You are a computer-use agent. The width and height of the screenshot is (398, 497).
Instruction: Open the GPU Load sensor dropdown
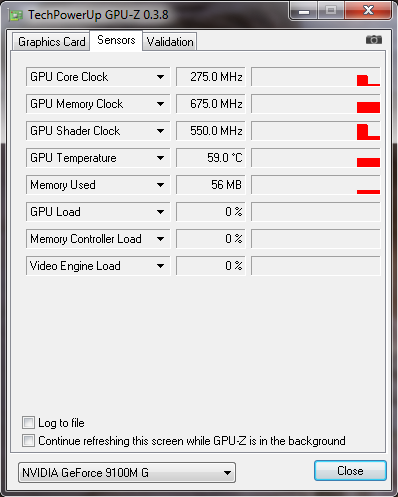[x=160, y=212]
